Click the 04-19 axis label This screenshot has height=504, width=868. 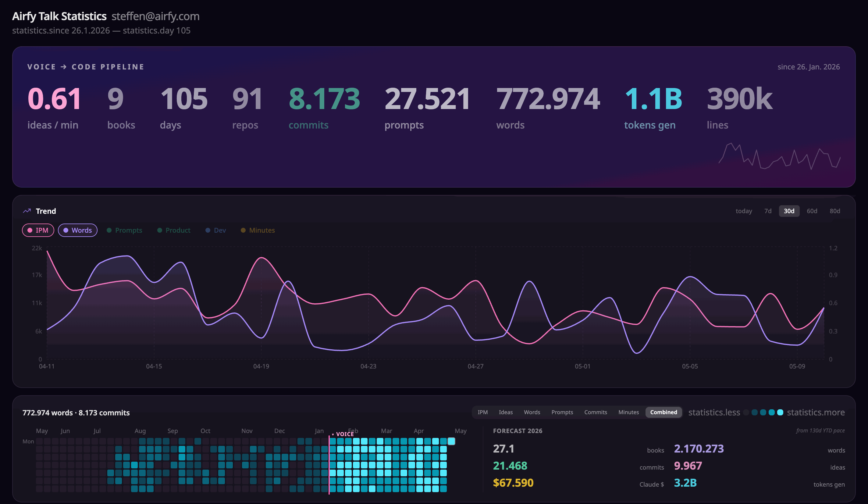261,366
